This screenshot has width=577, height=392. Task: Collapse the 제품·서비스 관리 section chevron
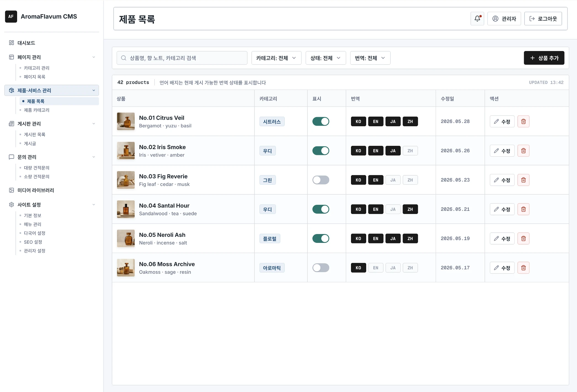pos(94,90)
